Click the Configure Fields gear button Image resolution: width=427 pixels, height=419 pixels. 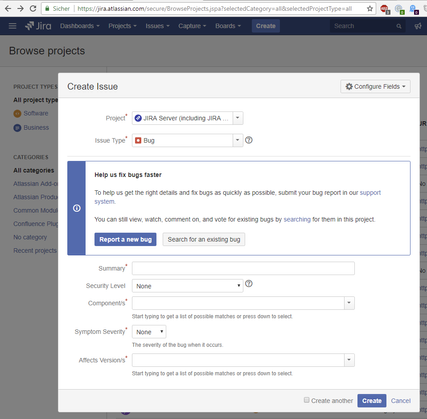point(375,87)
